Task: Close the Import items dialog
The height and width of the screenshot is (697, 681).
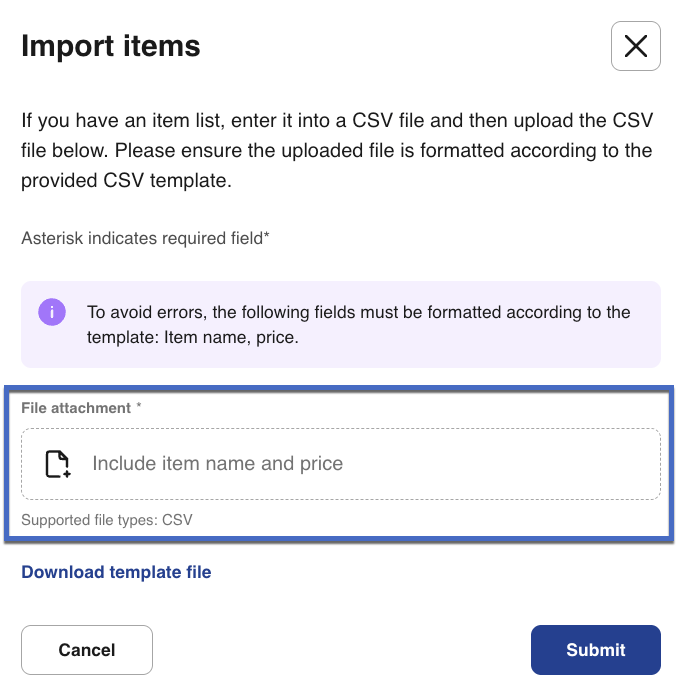Action: click(x=635, y=46)
